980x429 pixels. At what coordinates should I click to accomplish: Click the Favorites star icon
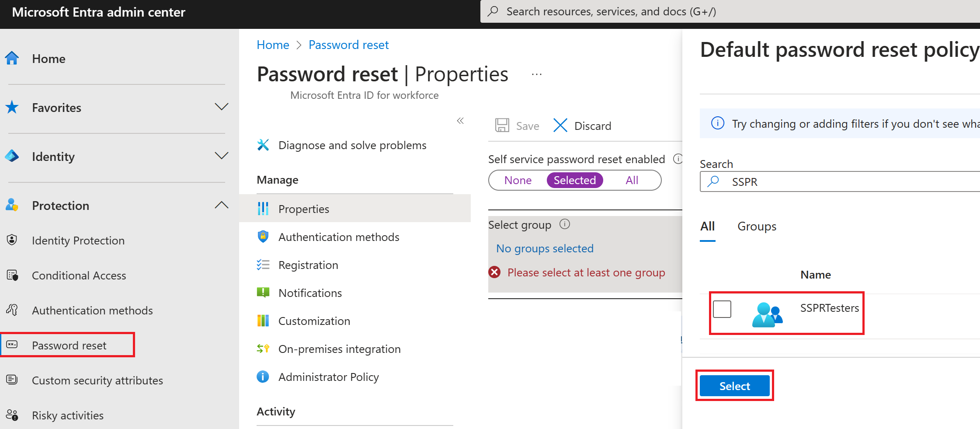click(x=12, y=107)
